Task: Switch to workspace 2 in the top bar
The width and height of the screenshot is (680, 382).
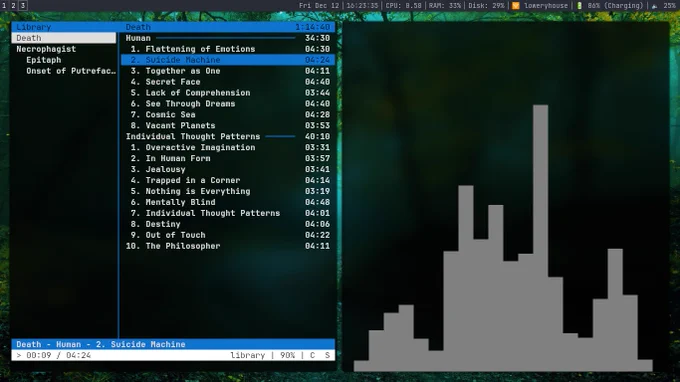Action: point(13,6)
